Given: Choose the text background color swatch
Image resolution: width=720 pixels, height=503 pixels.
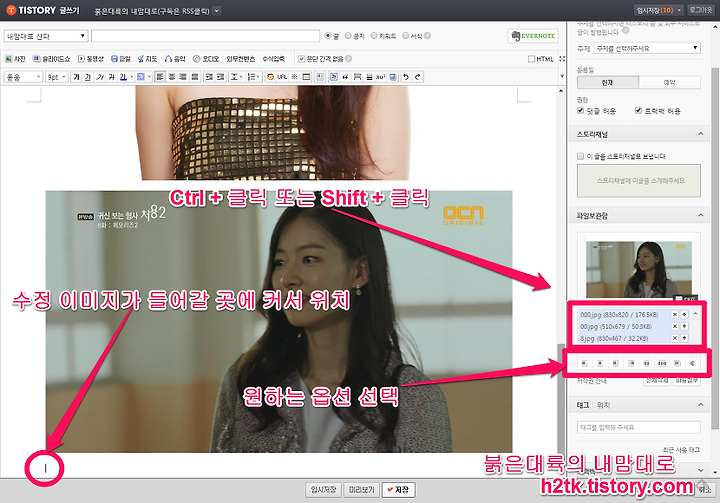Looking at the screenshot, I should [x=141, y=77].
